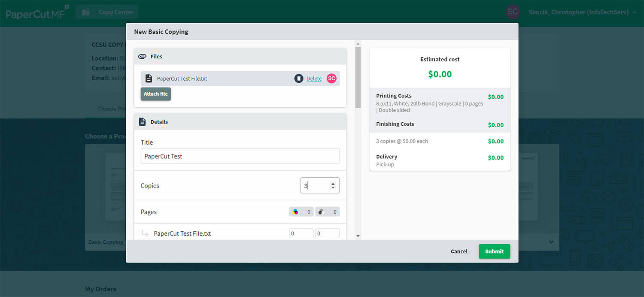Viewport: 644px width, 297px height.
Task: Decrease Copies with the down arrow
Action: (333, 188)
